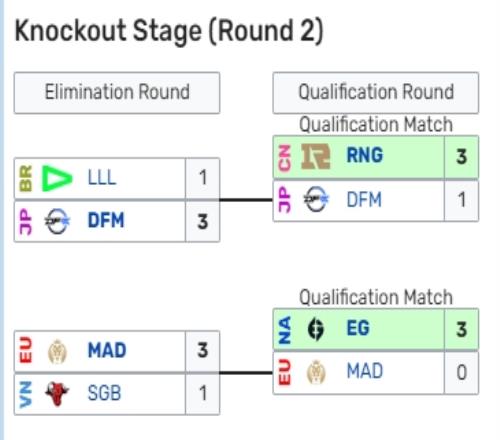The height and width of the screenshot is (440, 500).
Task: Click MAD logo in Qualification Match
Action: (316, 372)
